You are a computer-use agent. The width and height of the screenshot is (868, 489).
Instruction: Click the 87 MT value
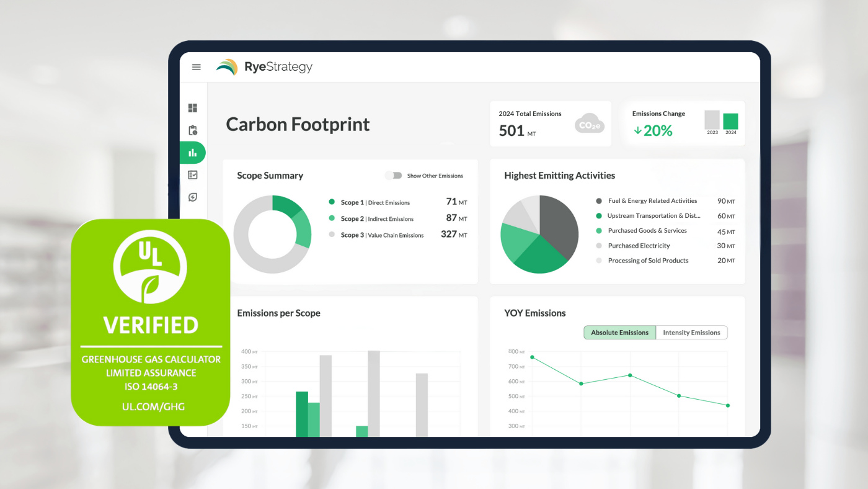[x=457, y=218]
